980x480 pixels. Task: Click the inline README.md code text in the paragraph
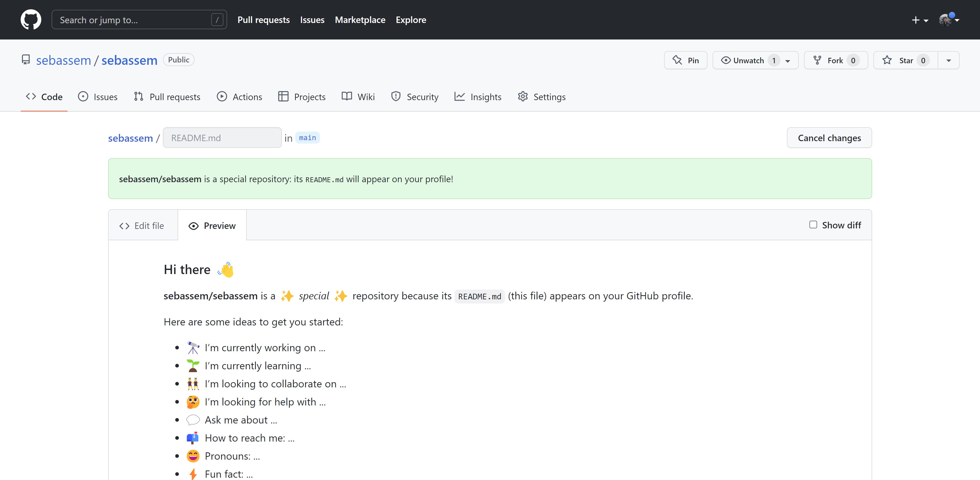(480, 296)
